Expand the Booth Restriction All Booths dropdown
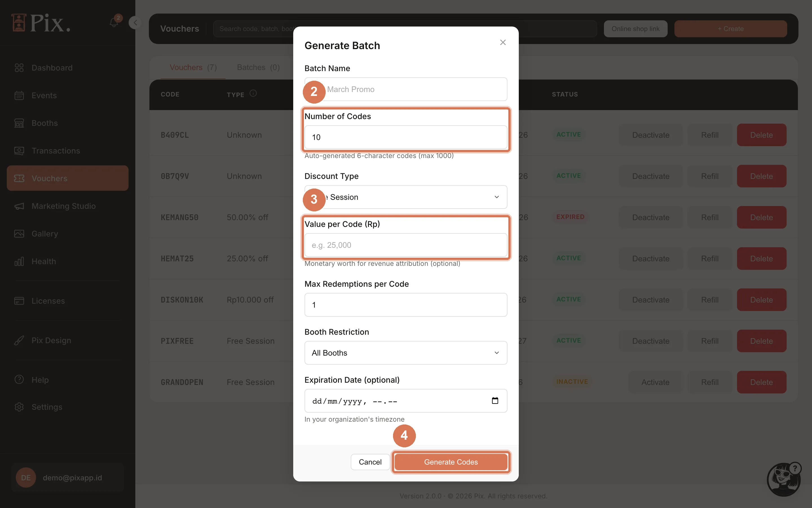812x508 pixels. click(x=406, y=353)
